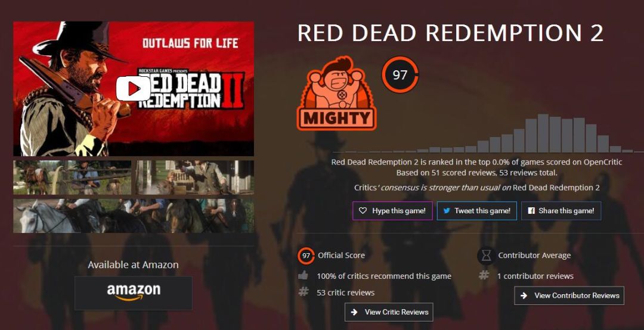Click the small 97 Official Score circle
The image size is (644, 330).
(306, 256)
